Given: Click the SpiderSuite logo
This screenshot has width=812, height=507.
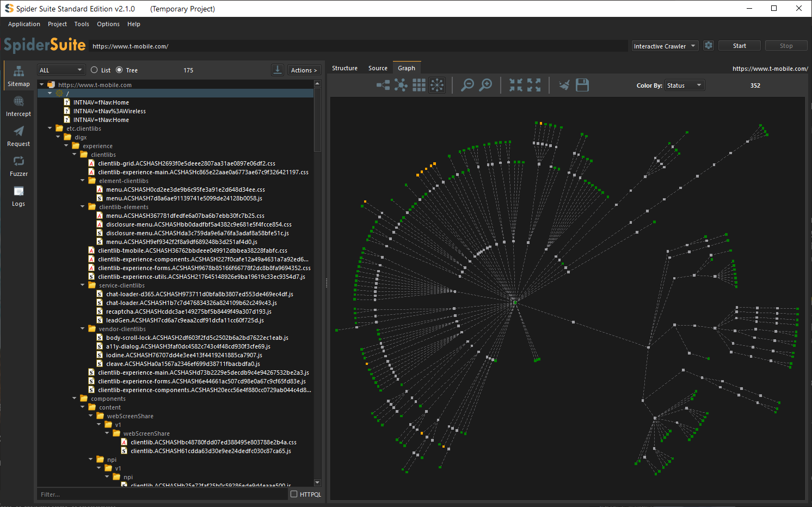Looking at the screenshot, I should tap(45, 45).
